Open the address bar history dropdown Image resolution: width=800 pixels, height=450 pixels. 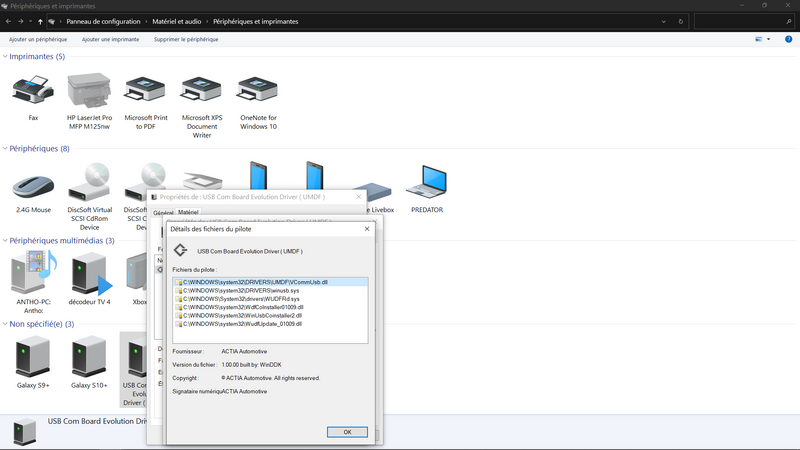[x=664, y=21]
